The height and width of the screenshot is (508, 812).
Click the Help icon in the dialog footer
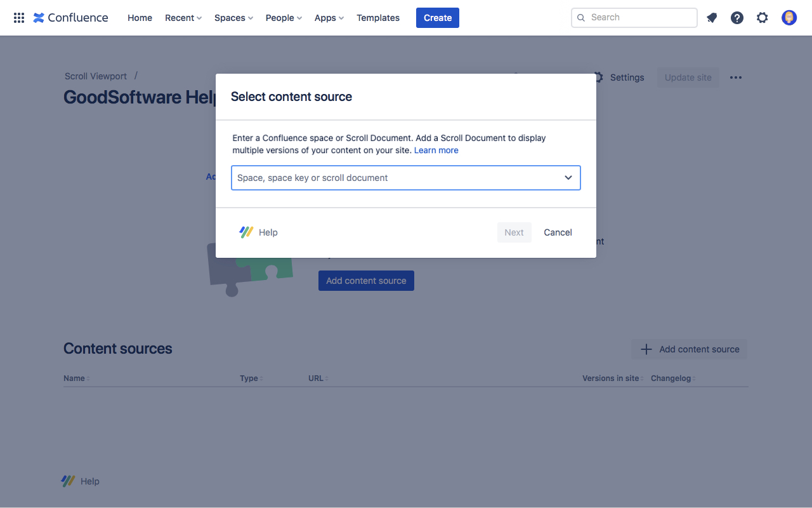(246, 232)
